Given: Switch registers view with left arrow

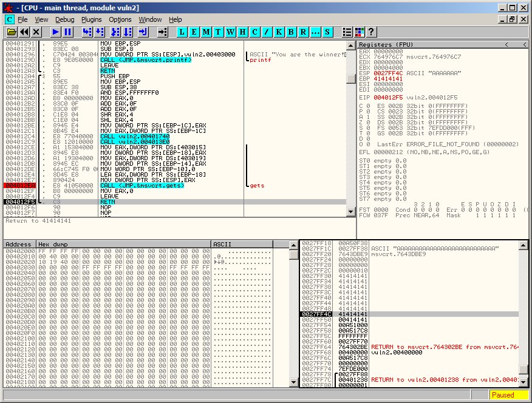Looking at the screenshot, I should (506, 45).
